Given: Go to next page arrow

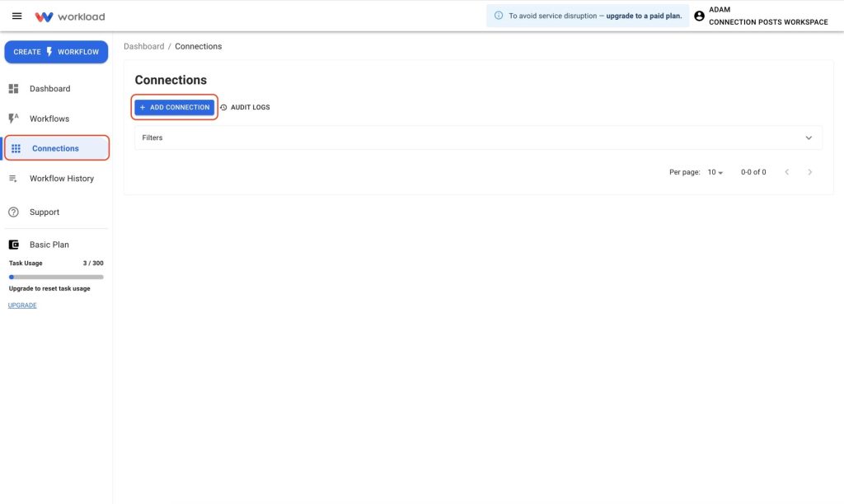Looking at the screenshot, I should coord(809,172).
